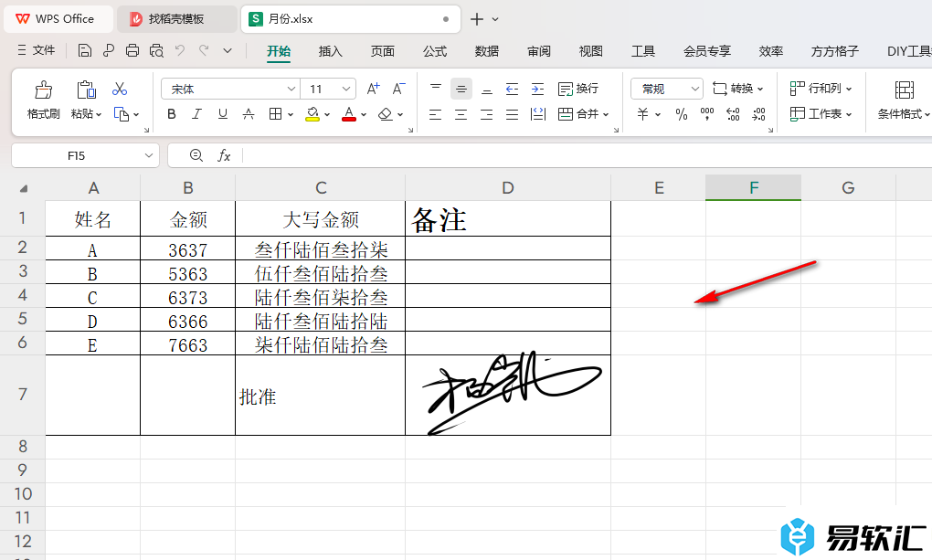Screen dimensions: 932x560
Task: Click the Cut scissors icon
Action: [x=120, y=90]
